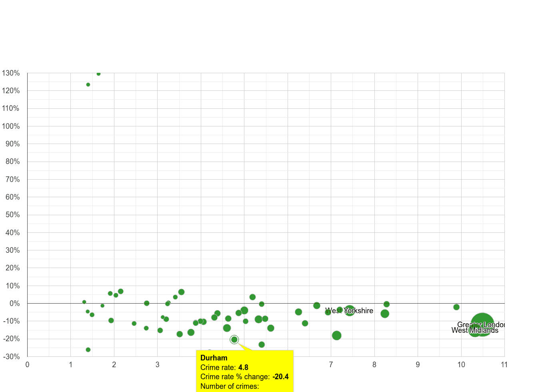
Task: Click the x-axis label 3
Action: (158, 365)
